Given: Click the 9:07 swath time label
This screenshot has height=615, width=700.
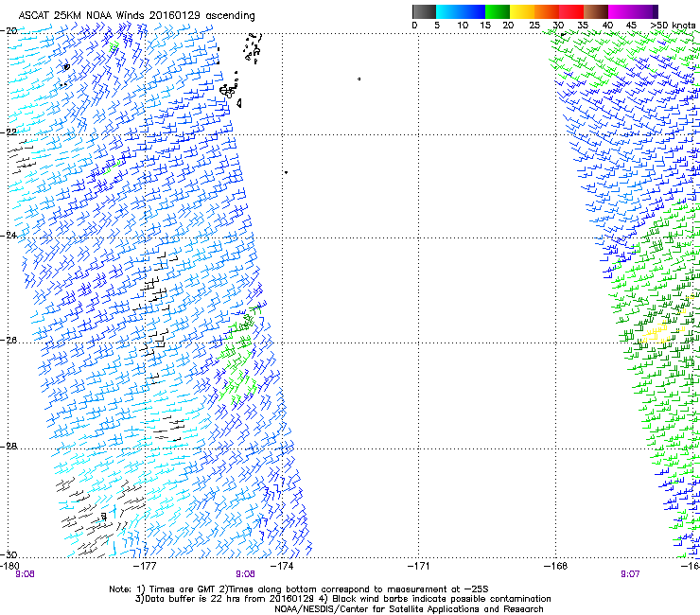Looking at the screenshot, I should click(630, 574).
